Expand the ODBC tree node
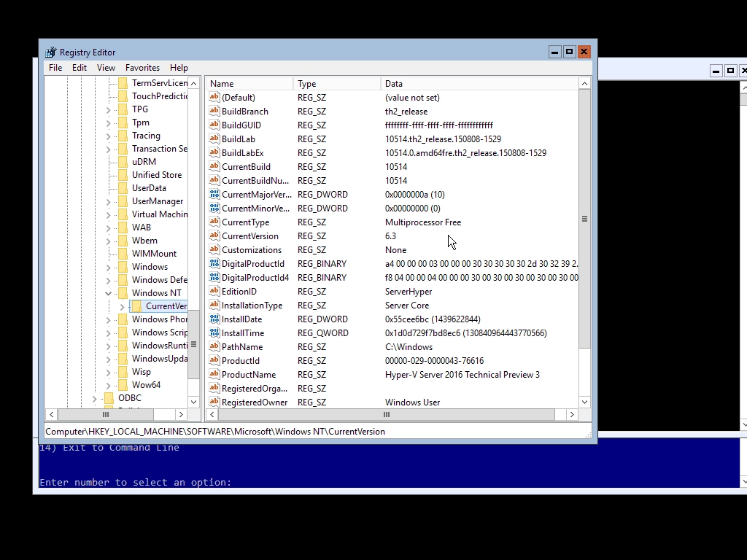Screen dimensions: 747x560 point(94,399)
